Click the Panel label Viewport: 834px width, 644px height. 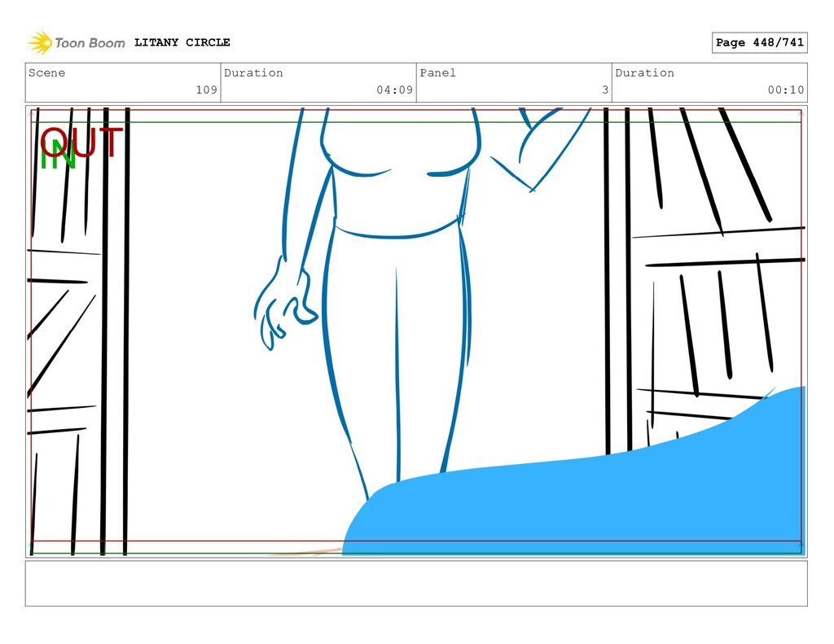click(437, 72)
